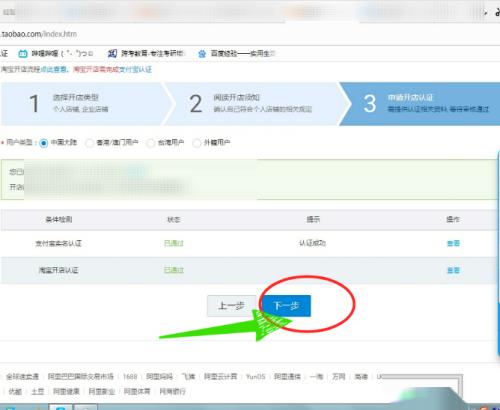
Task: Open the 飞猪 footer link
Action: (188, 377)
